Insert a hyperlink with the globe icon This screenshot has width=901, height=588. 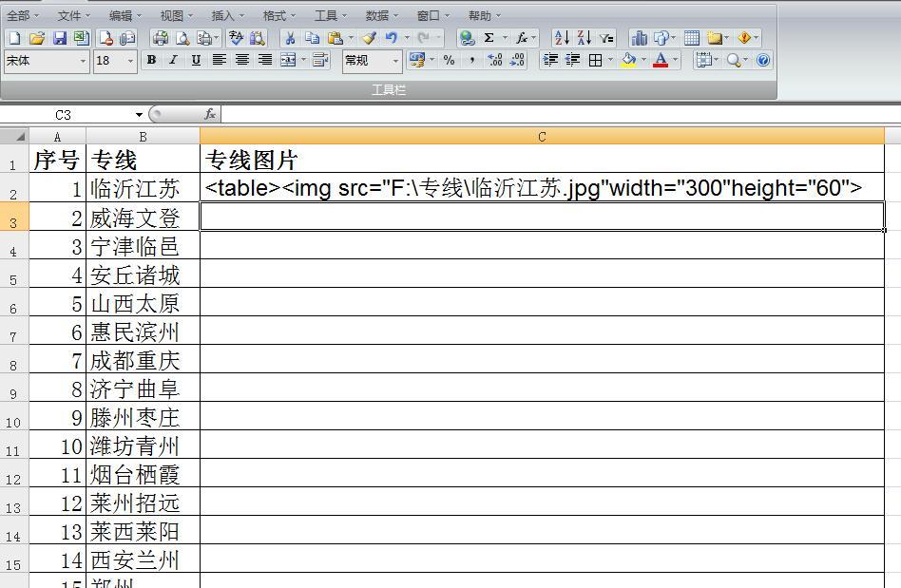point(468,38)
